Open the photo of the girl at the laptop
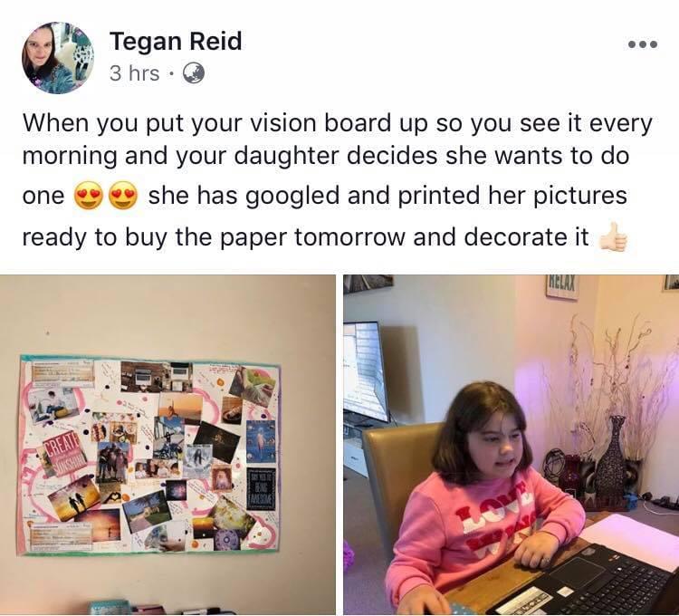 [512, 445]
